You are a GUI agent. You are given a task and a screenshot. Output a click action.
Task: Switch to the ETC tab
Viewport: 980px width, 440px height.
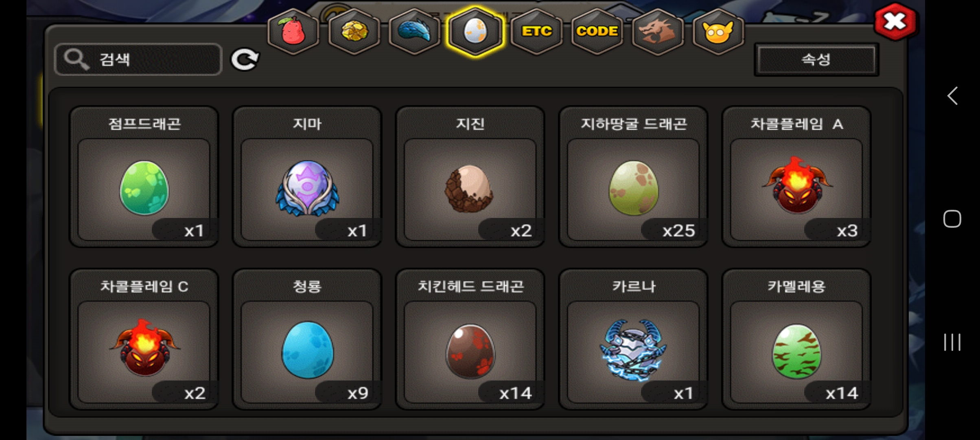pyautogui.click(x=536, y=32)
